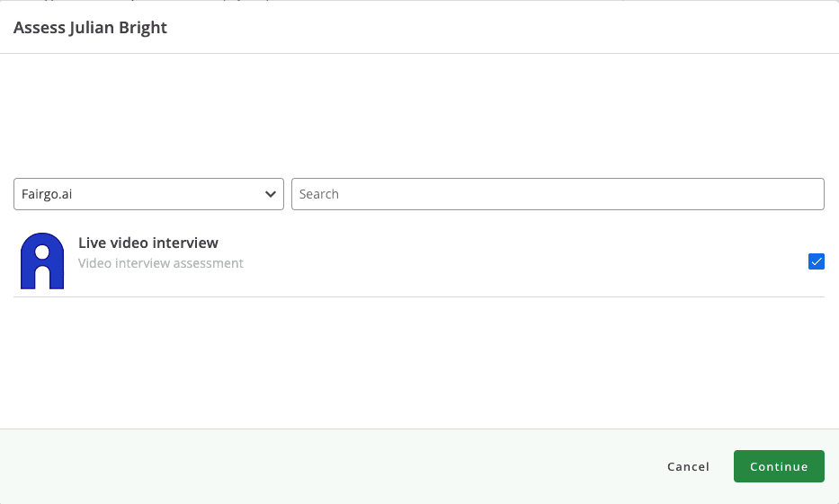
Task: Click the Fairgo.ai blue arch logo icon
Action: pyautogui.click(x=41, y=261)
